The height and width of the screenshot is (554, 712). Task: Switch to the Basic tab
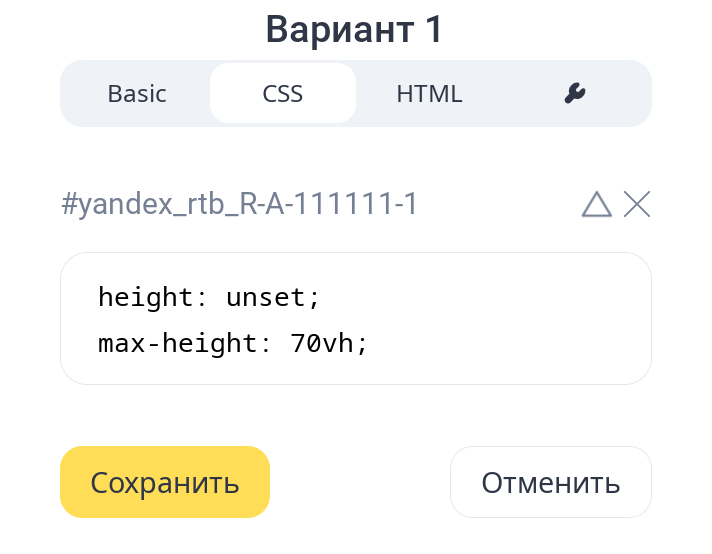(x=137, y=94)
